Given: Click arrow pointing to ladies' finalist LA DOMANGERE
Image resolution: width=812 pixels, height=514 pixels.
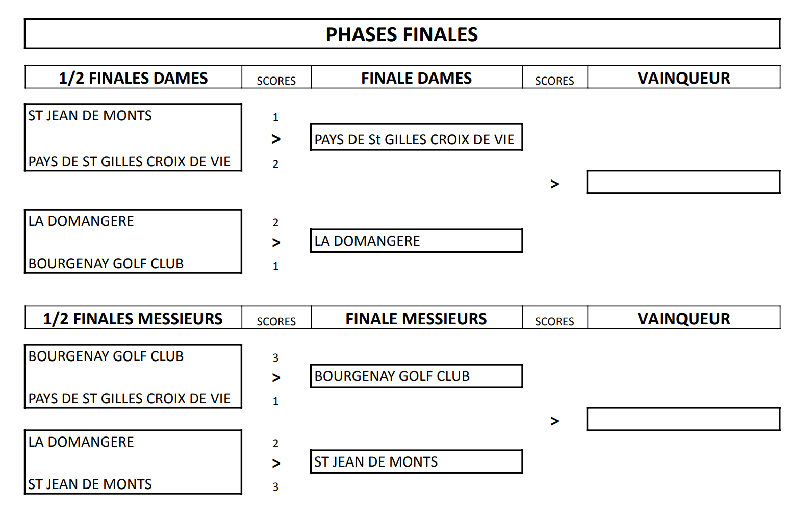Looking at the screenshot, I should click(276, 243).
